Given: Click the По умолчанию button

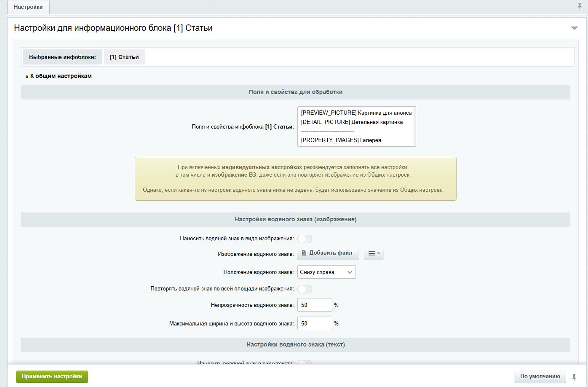Looking at the screenshot, I should coord(540,376).
